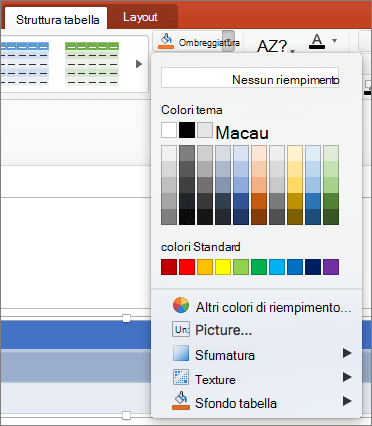372x426 pixels.
Task: Open Altri colori di riempimento
Action: coord(257,307)
